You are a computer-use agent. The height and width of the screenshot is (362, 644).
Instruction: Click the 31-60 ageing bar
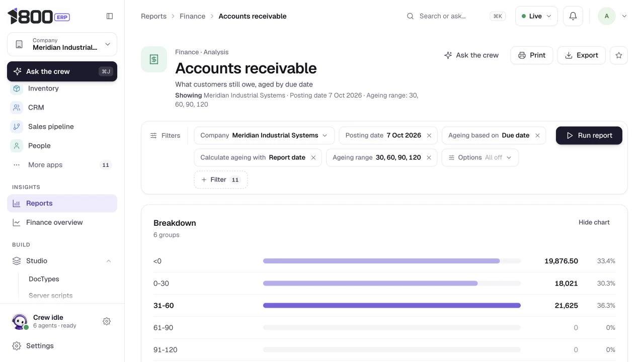(392, 305)
